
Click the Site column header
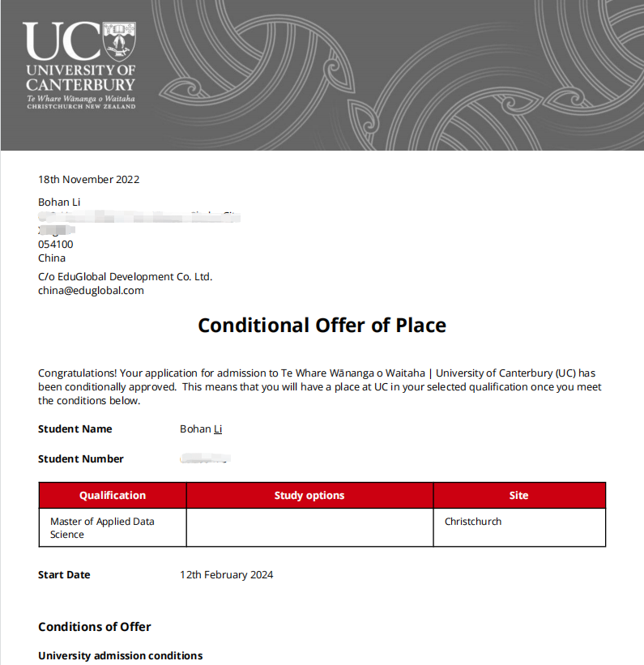pyautogui.click(x=518, y=496)
